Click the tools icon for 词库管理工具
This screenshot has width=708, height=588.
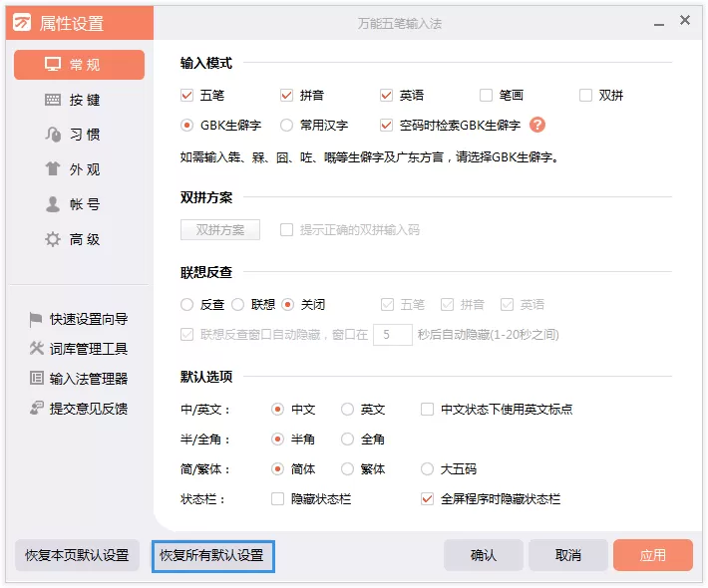coord(36,349)
